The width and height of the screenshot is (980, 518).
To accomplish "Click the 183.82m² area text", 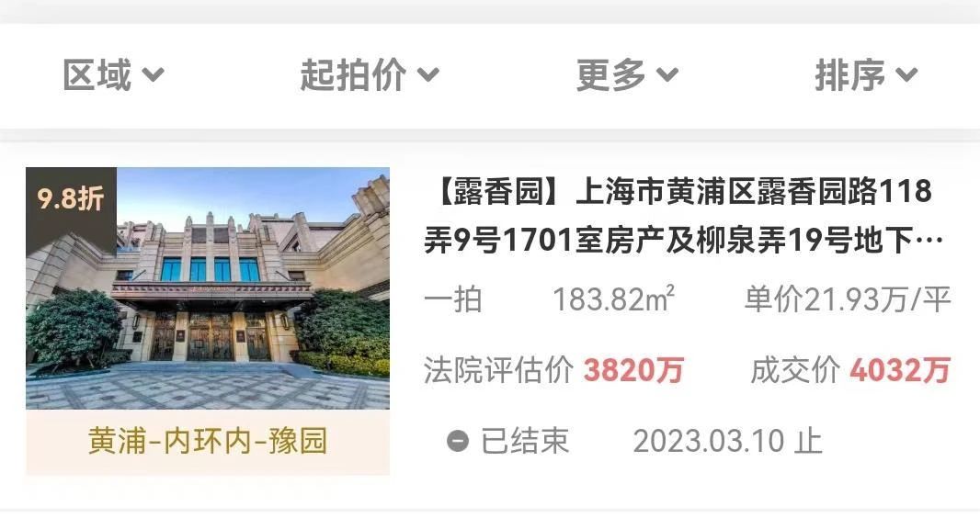I will pyautogui.click(x=614, y=299).
